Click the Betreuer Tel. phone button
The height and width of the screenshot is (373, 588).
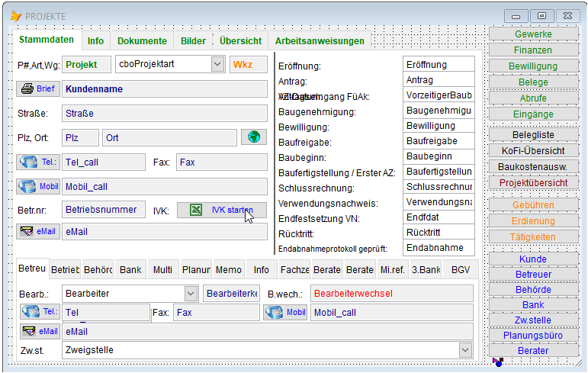pos(40,311)
